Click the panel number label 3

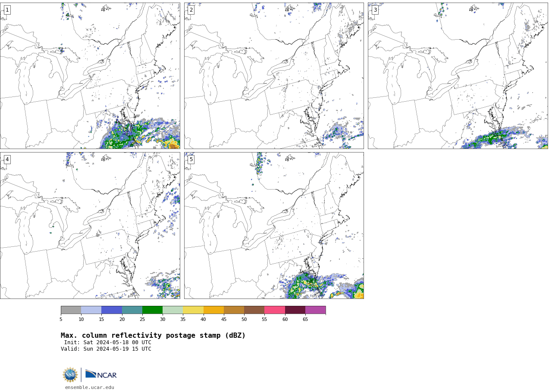pos(375,10)
